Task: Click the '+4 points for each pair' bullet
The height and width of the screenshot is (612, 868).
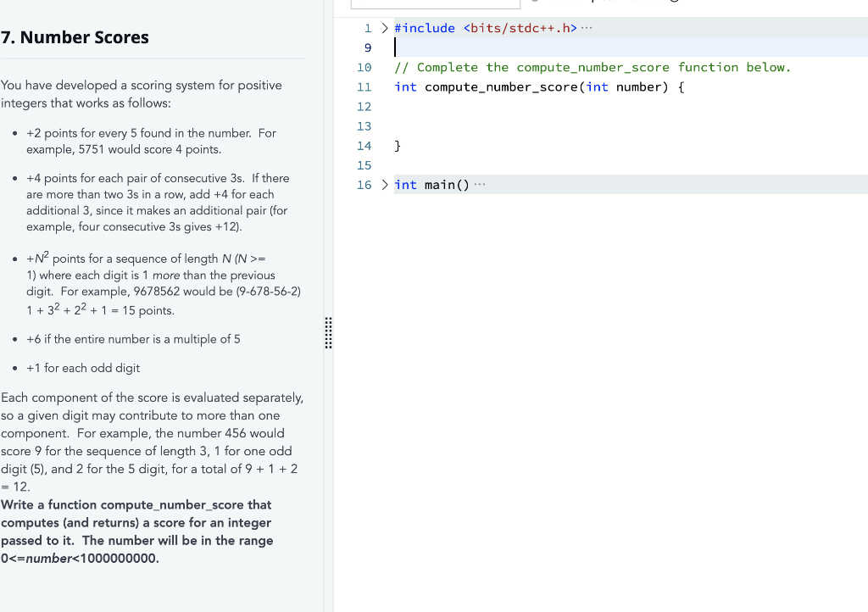Action: pyautogui.click(x=158, y=203)
